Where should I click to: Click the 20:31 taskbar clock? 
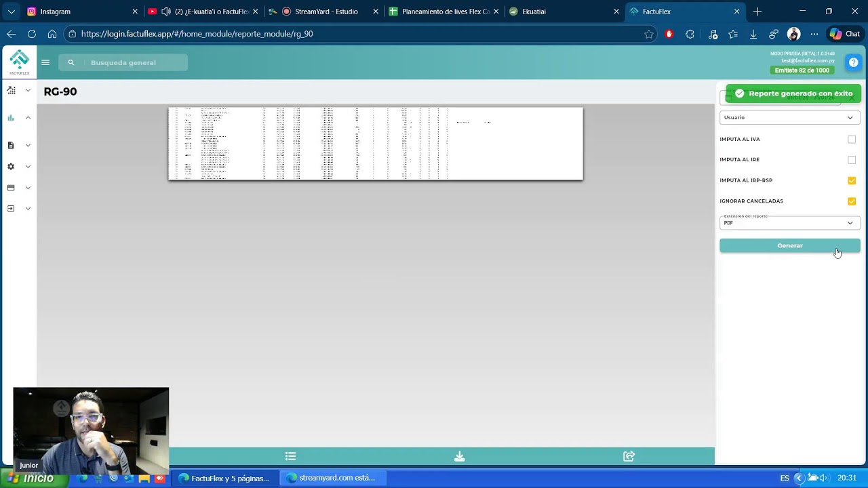[x=847, y=479]
